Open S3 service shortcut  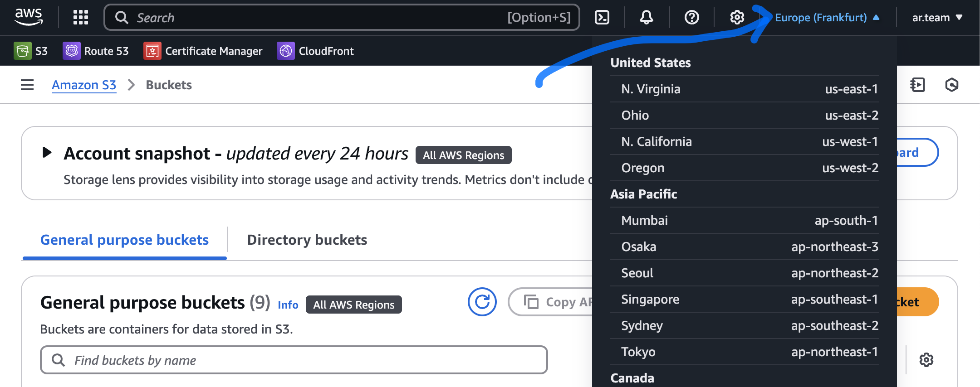pos(31,51)
